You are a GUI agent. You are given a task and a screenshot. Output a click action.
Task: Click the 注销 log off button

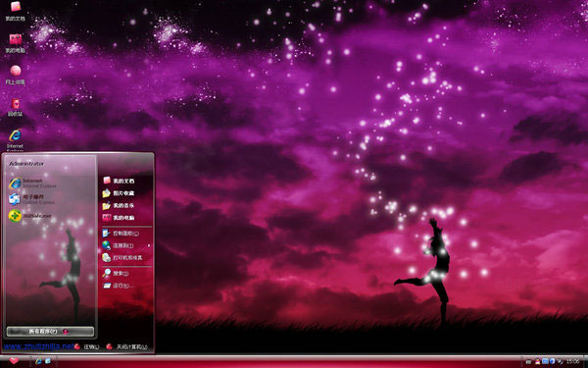pyautogui.click(x=86, y=347)
